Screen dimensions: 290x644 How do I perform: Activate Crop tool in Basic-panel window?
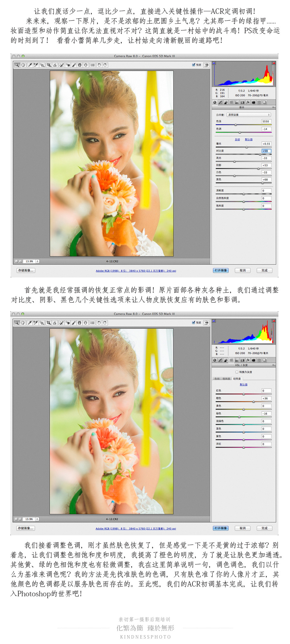[x=49, y=65]
